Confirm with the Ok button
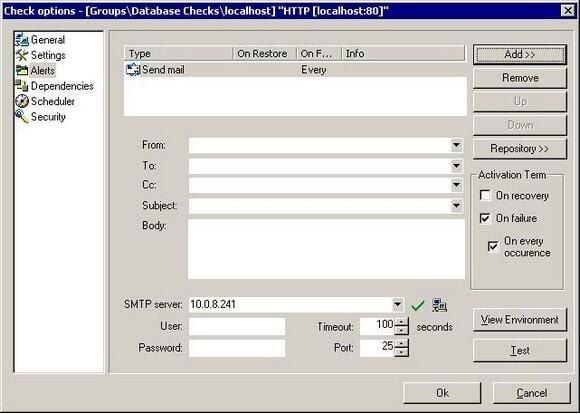The height and width of the screenshot is (414, 580). (442, 393)
